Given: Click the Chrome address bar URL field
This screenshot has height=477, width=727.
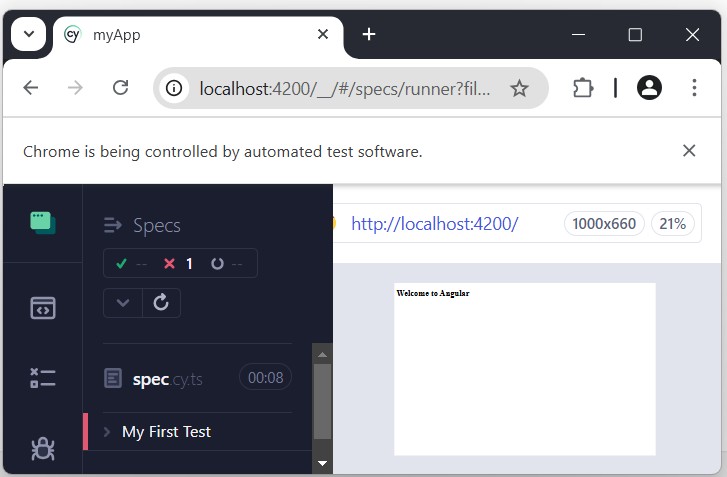Looking at the screenshot, I should coord(345,88).
